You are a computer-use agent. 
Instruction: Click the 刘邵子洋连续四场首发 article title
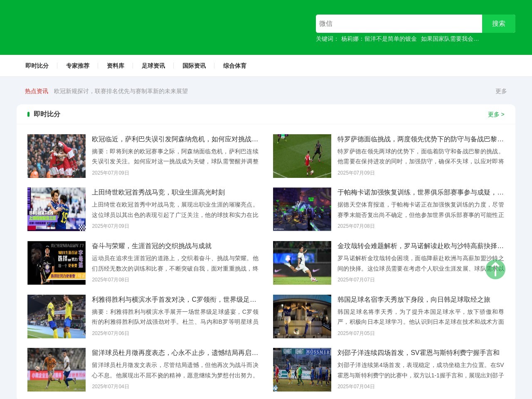(x=418, y=353)
